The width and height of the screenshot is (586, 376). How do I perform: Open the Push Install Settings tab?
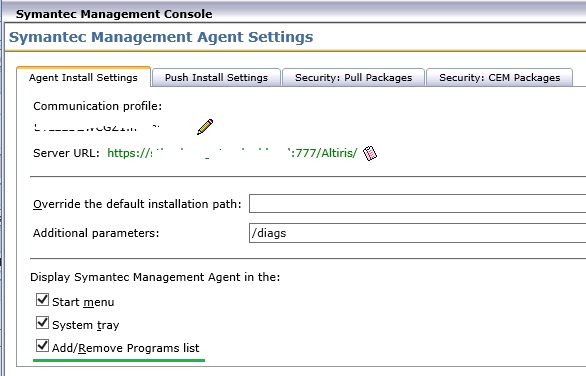[x=216, y=77]
